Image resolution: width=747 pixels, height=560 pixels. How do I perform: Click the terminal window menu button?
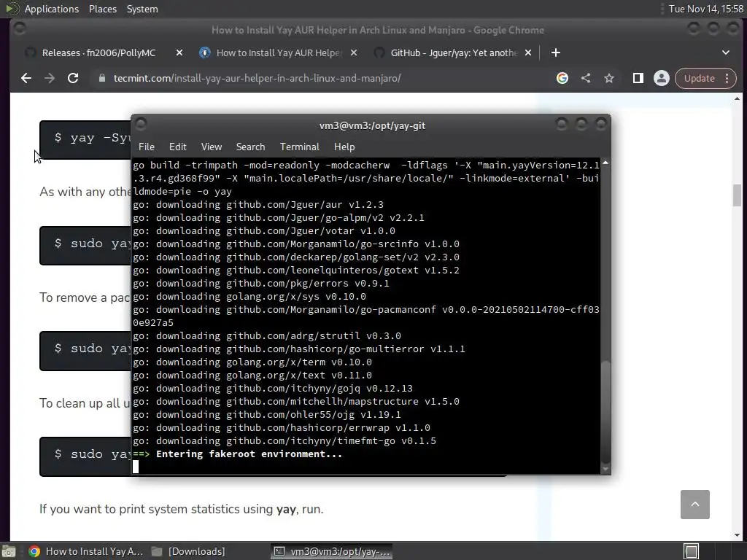pos(141,124)
